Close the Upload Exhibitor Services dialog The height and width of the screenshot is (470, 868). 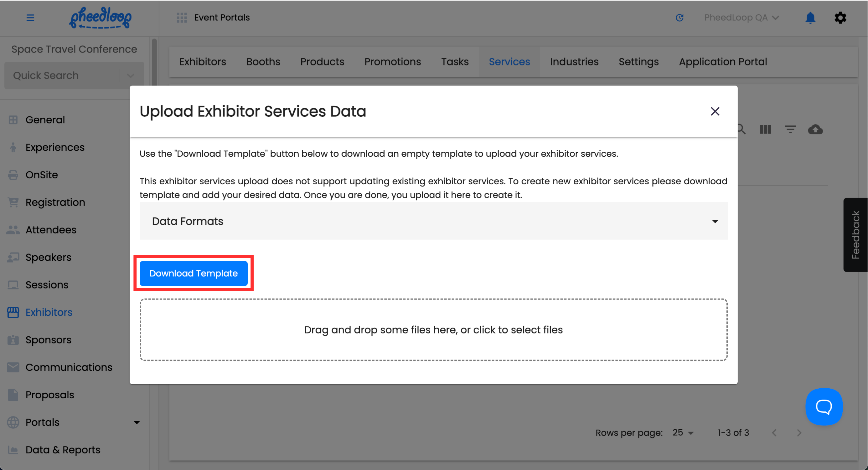715,111
